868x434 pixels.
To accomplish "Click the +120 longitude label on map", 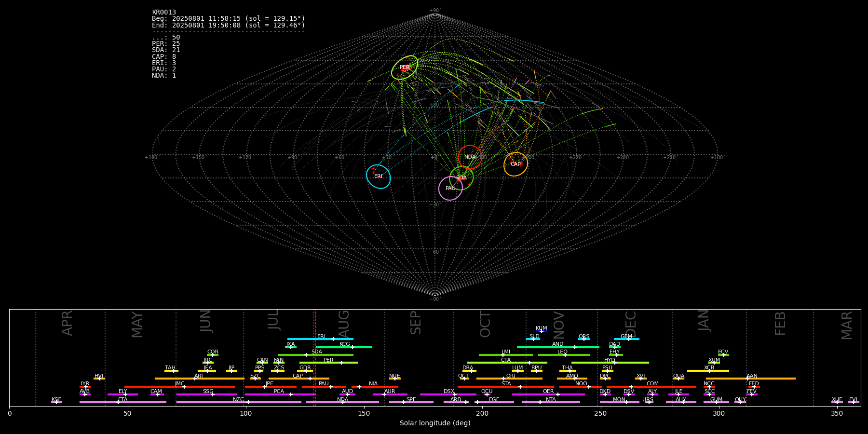I will pos(245,157).
